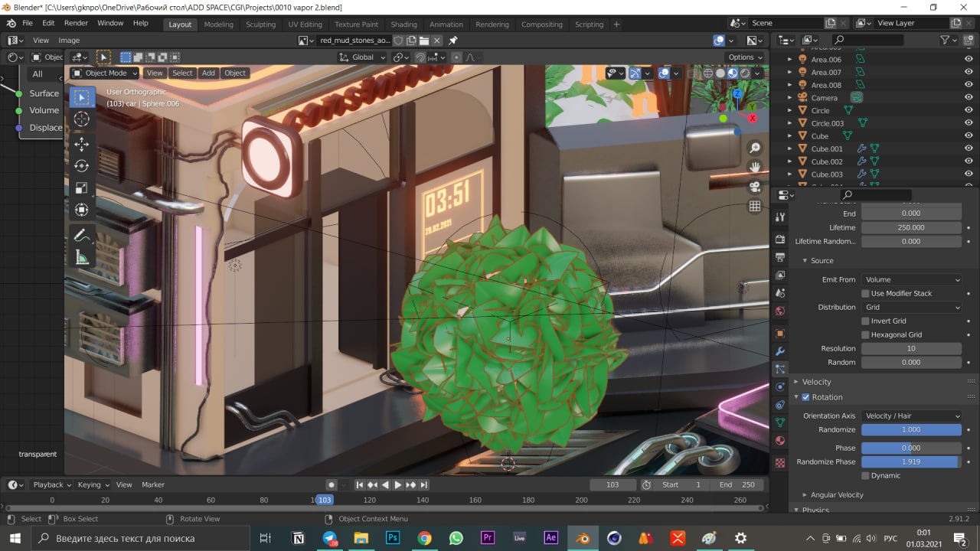Adjust Randomize Phase slider
Viewport: 980px width, 551px height.
pyautogui.click(x=911, y=461)
